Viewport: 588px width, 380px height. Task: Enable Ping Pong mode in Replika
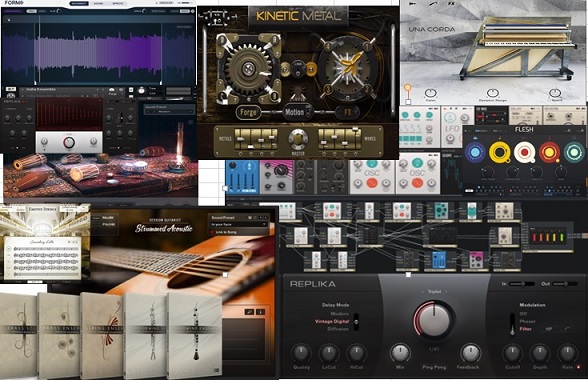[x=434, y=367]
